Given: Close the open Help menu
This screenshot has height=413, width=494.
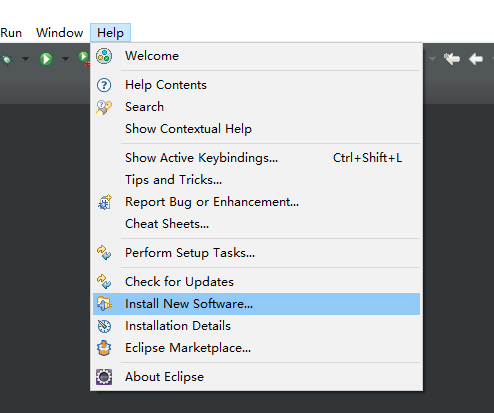Looking at the screenshot, I should (x=110, y=33).
